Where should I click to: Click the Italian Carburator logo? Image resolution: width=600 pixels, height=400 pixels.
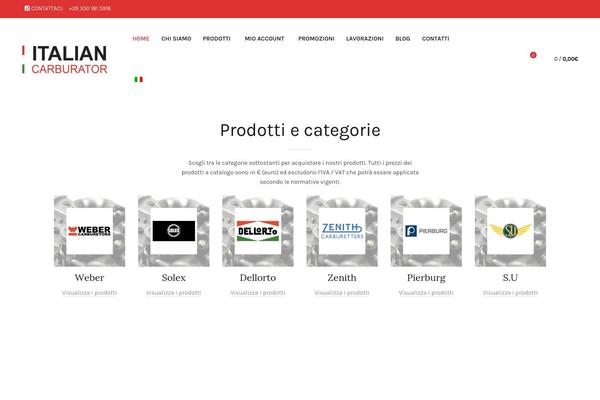pos(65,59)
